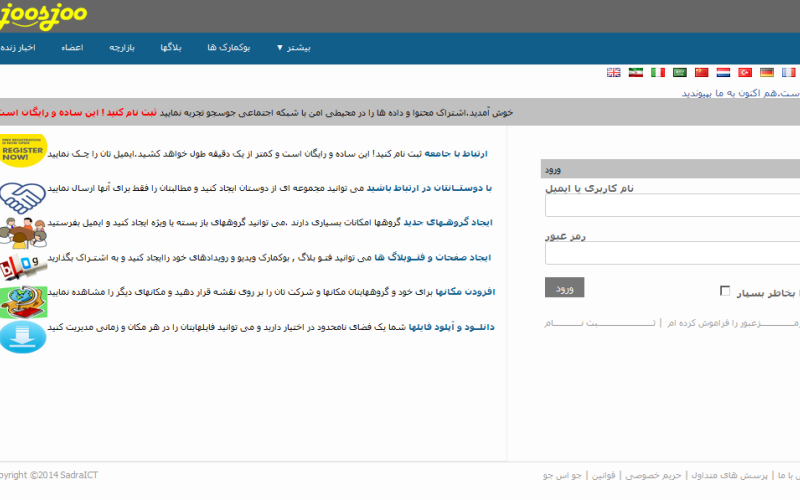Click the Copyright 2014 SadraICT text

[49, 475]
